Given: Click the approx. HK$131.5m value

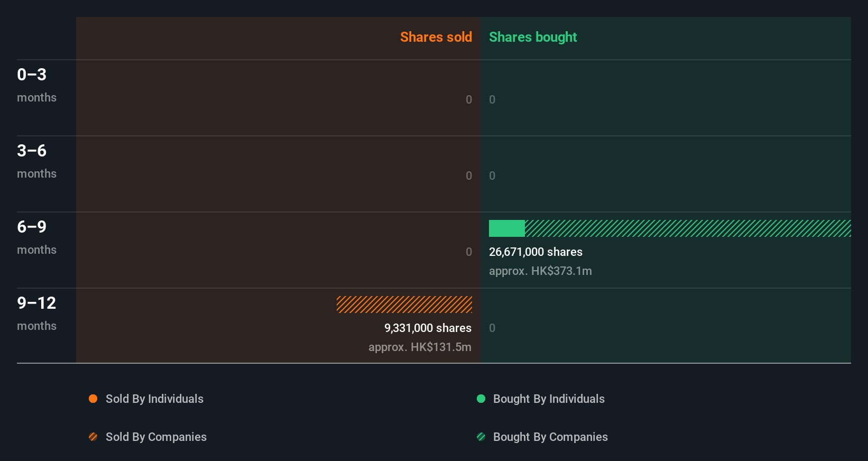Looking at the screenshot, I should [420, 347].
